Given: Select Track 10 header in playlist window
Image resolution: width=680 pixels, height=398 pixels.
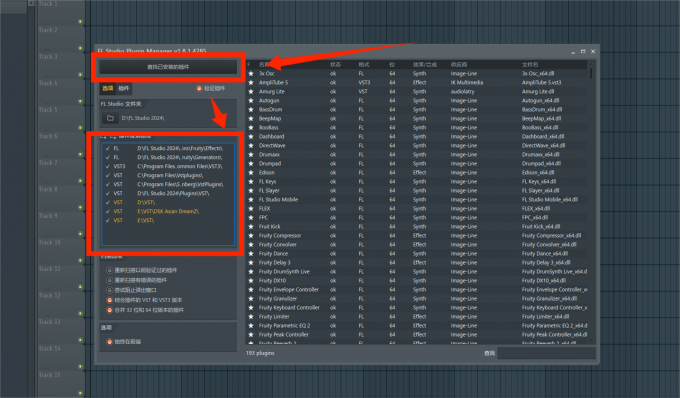Looking at the screenshot, I should (x=50, y=242).
